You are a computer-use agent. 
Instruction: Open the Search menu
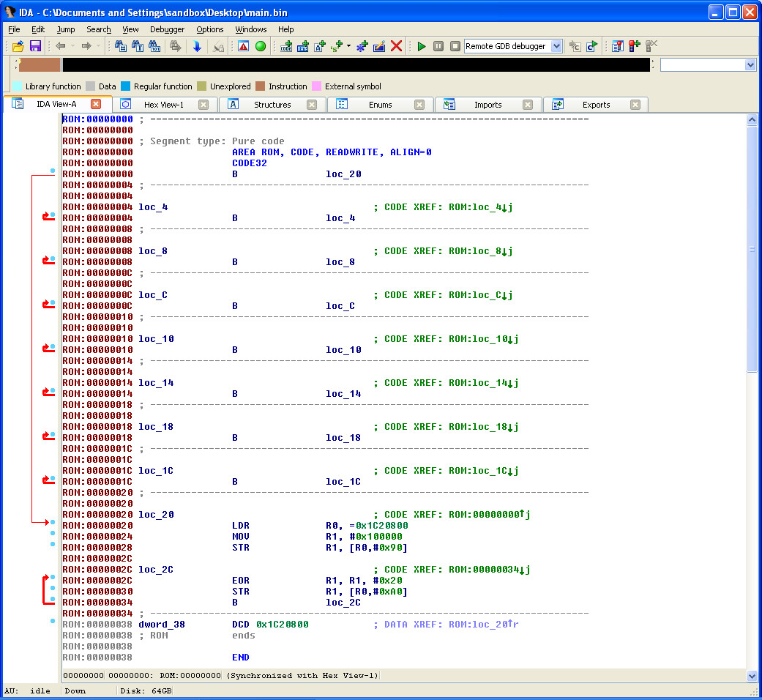point(99,29)
